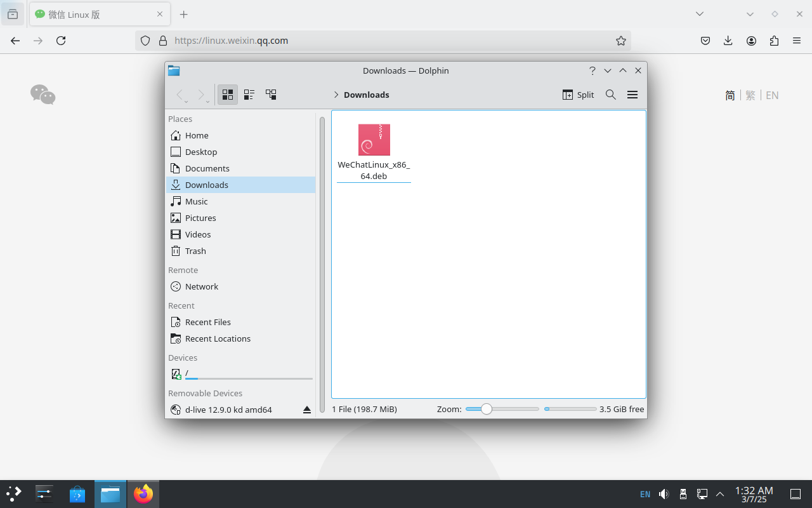The height and width of the screenshot is (508, 812).
Task: Go back in Firefox
Action: tap(15, 41)
